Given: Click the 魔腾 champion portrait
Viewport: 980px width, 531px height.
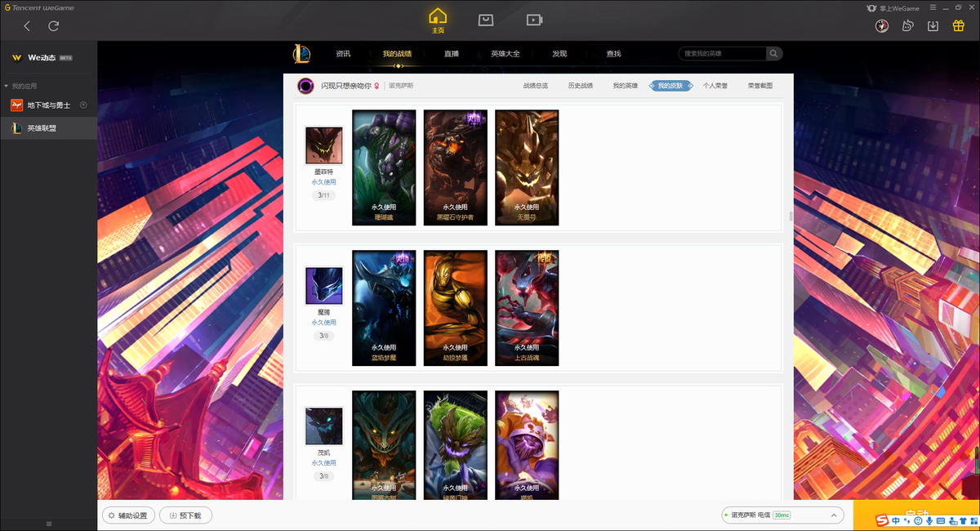Looking at the screenshot, I should (323, 286).
